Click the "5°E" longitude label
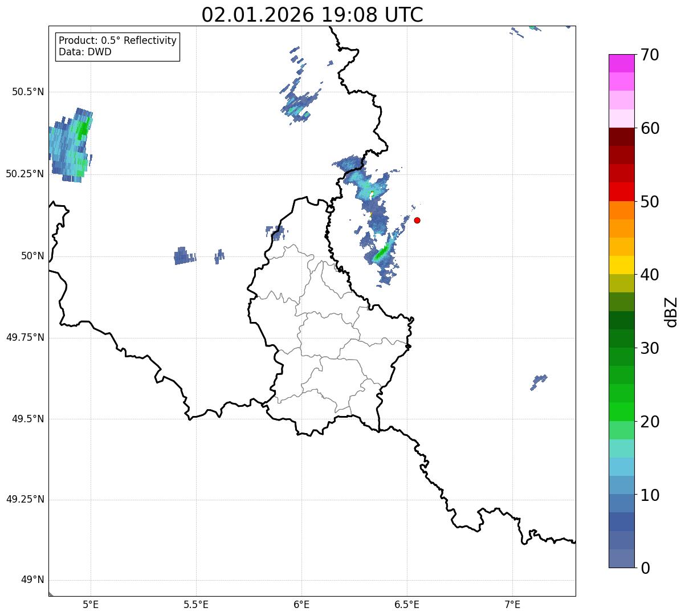 coord(91,605)
